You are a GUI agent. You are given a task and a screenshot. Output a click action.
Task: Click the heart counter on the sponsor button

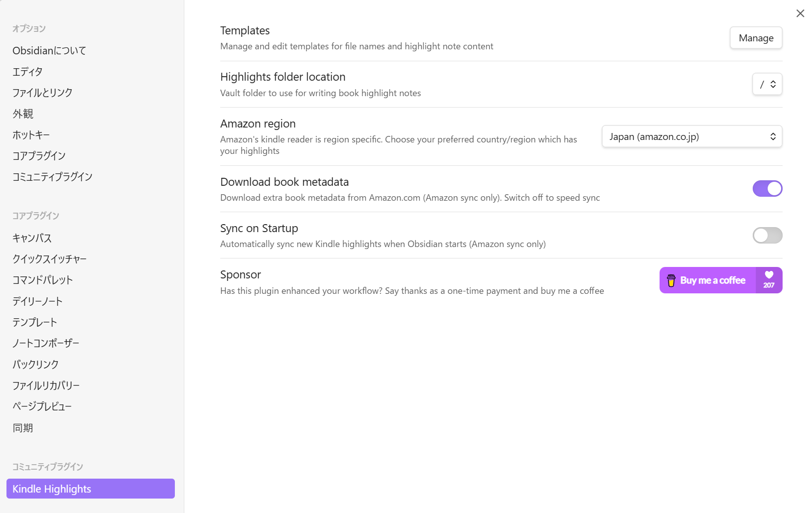click(x=769, y=280)
